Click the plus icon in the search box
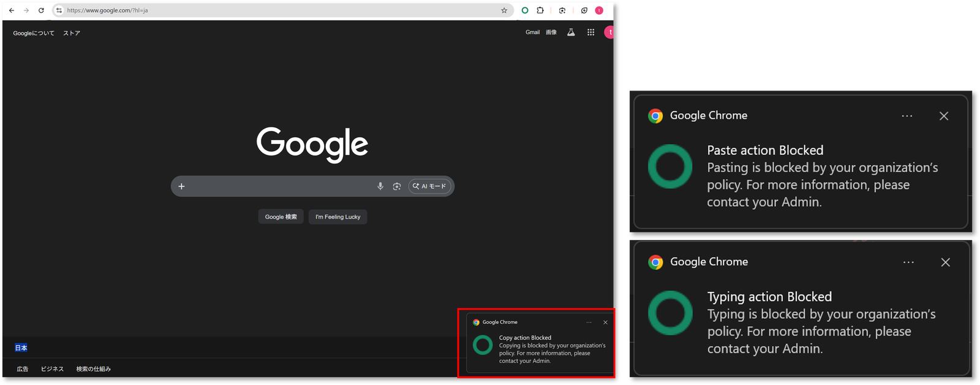Screen dimensions: 980x385 (181, 186)
